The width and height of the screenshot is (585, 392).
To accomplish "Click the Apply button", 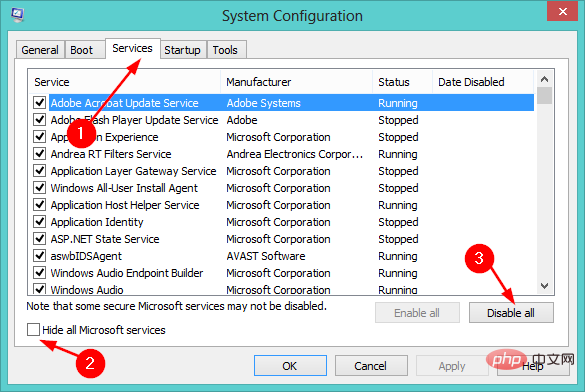I will [x=452, y=366].
